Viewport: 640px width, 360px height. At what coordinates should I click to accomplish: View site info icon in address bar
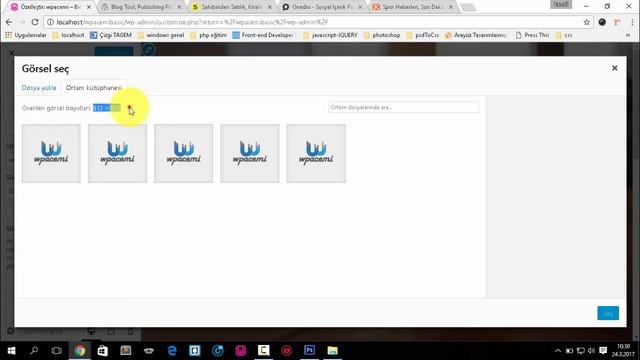click(50, 22)
